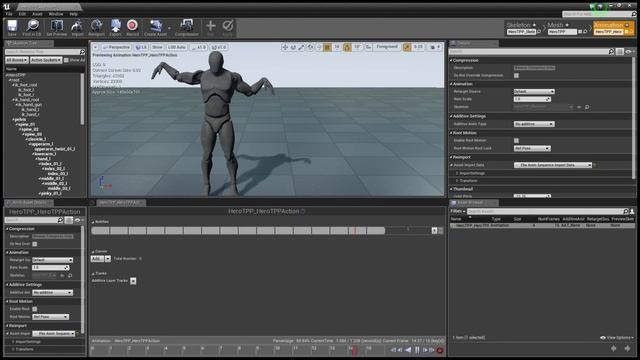Image resolution: width=640 pixels, height=360 pixels.
Task: Open the Asset menu
Action: pyautogui.click(x=37, y=14)
